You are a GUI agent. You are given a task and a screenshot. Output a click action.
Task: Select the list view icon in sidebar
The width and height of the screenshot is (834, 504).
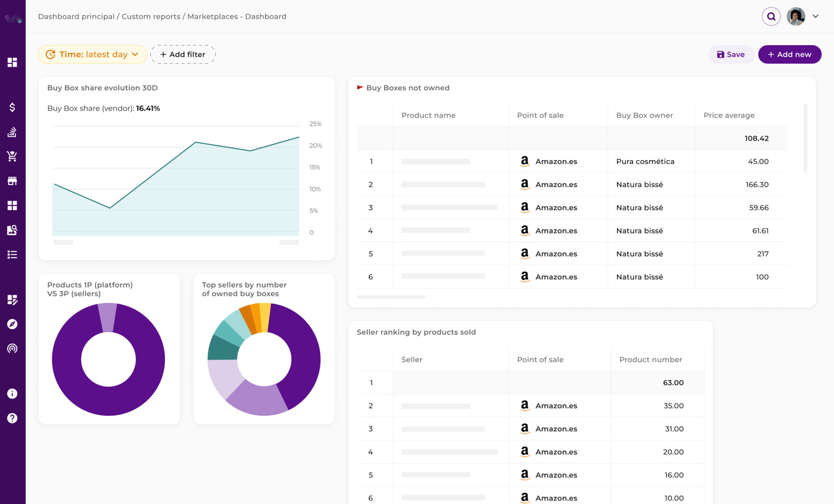[12, 255]
